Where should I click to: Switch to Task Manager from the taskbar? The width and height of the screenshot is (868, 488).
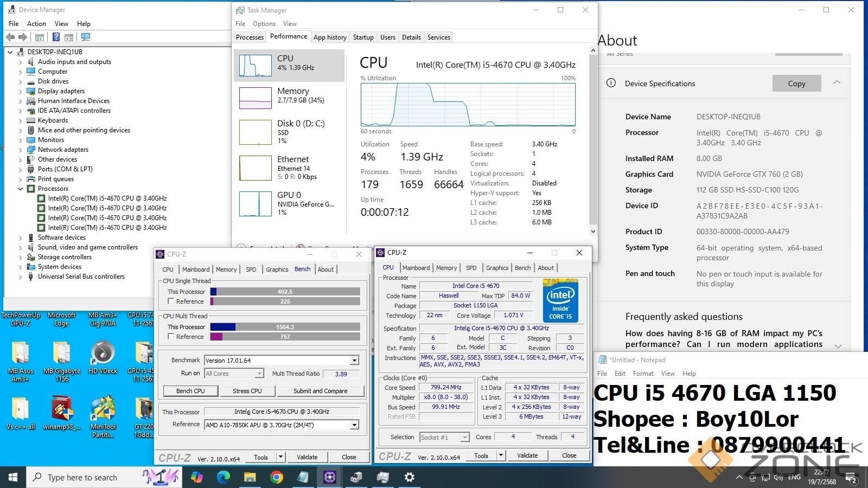[x=383, y=477]
